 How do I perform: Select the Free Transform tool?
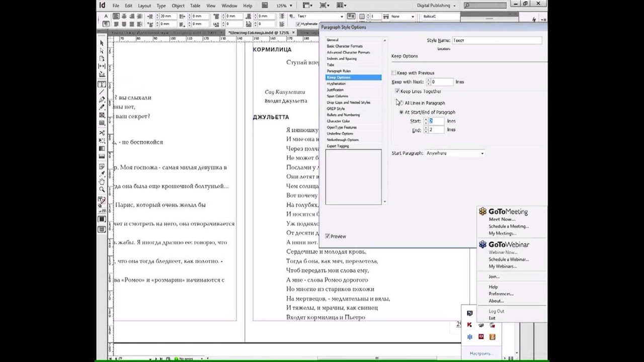[102, 140]
